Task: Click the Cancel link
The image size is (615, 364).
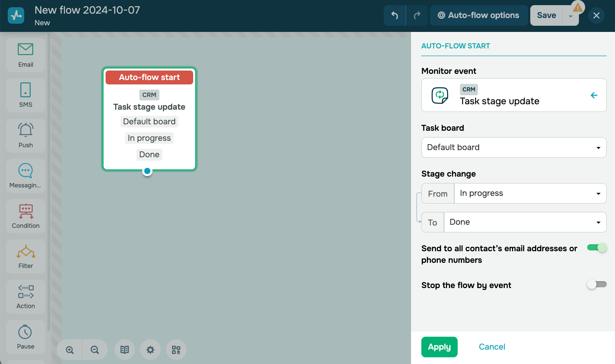Action: click(492, 347)
